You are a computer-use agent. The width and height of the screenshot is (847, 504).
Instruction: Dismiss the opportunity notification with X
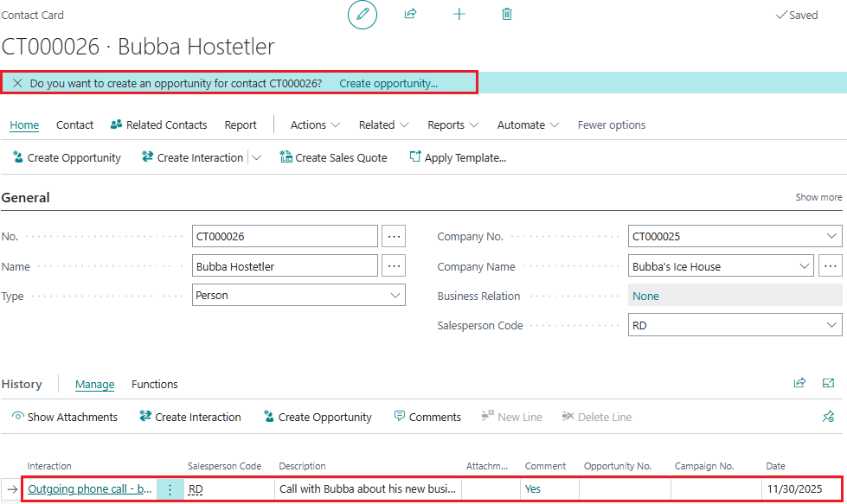point(17,84)
